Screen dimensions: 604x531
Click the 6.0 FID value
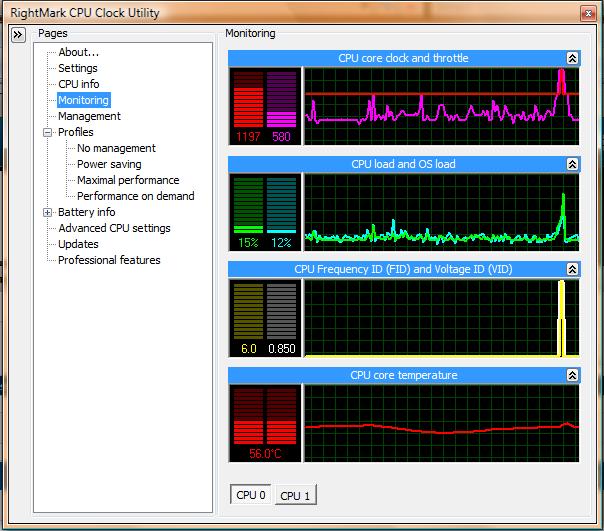(248, 349)
